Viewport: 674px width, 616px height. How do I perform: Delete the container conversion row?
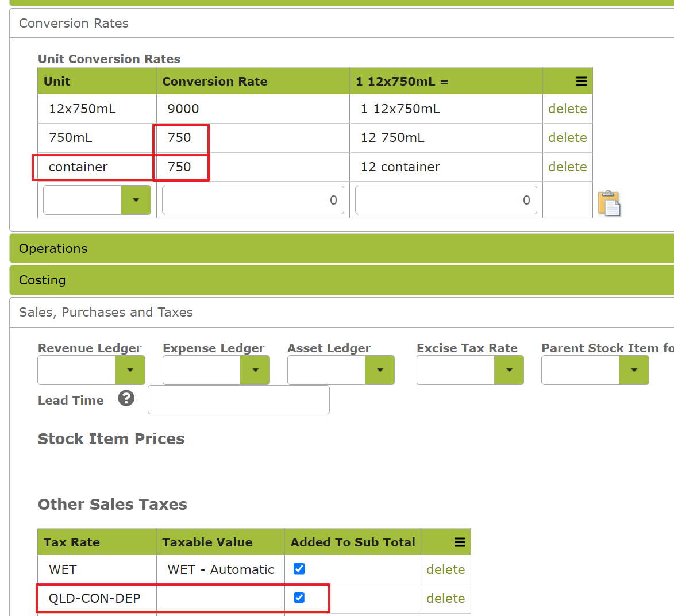click(x=567, y=167)
